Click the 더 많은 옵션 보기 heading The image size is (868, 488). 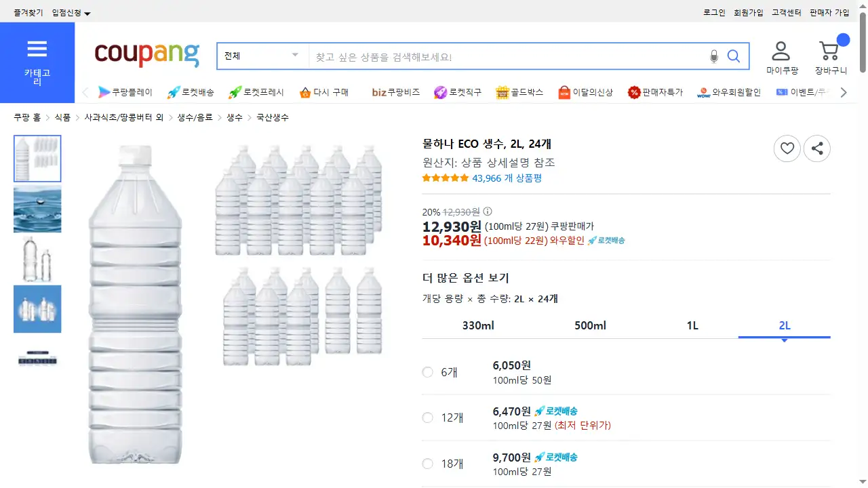point(465,278)
